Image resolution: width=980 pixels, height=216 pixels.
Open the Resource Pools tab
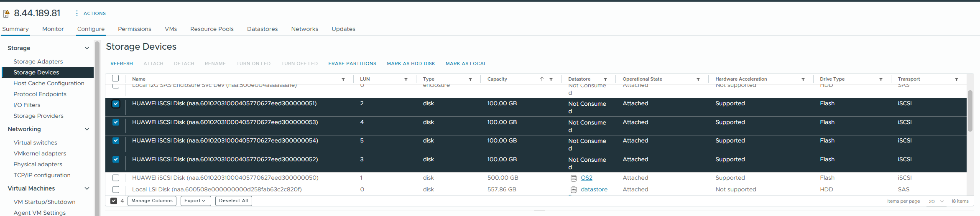pyautogui.click(x=212, y=29)
